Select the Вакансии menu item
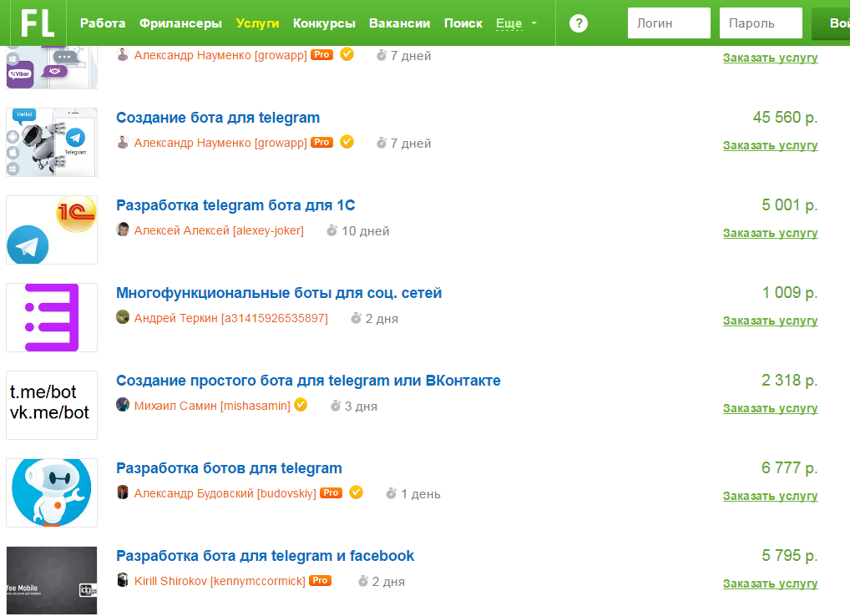Image resolution: width=850 pixels, height=616 pixels. pos(399,23)
